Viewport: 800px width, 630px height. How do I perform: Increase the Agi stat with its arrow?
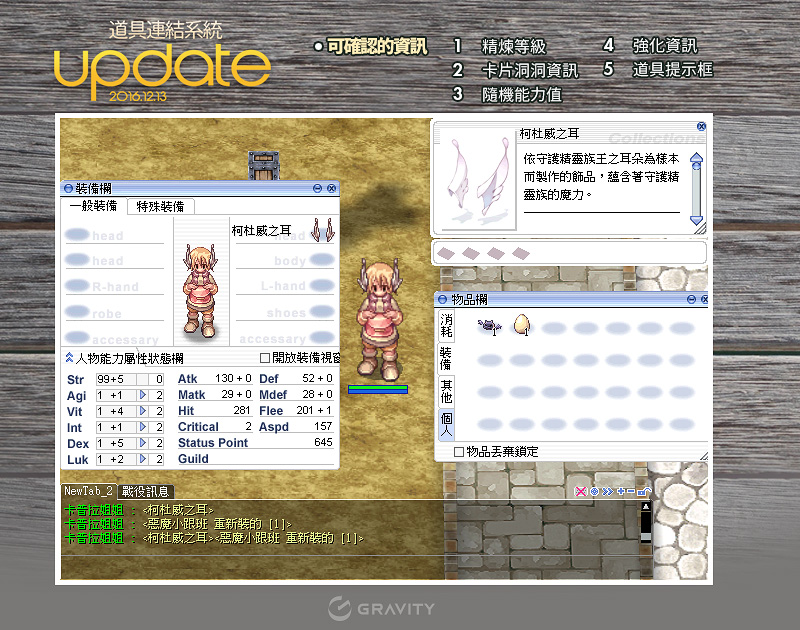(x=142, y=396)
